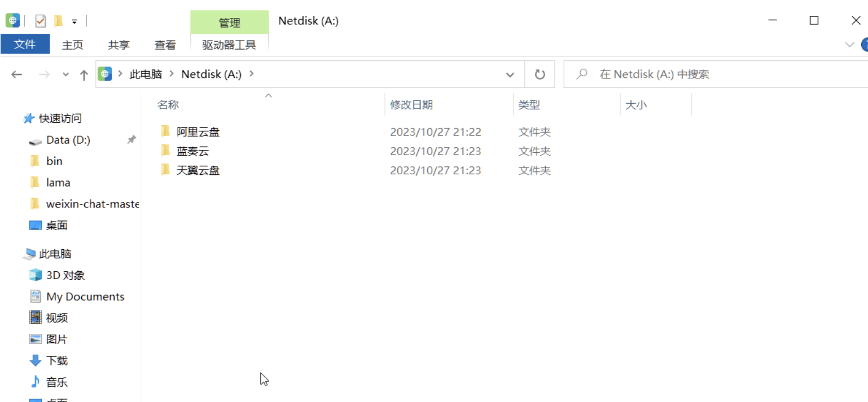Switch to the 主页 ribbon tab
This screenshot has height=402, width=868.
pos(72,45)
